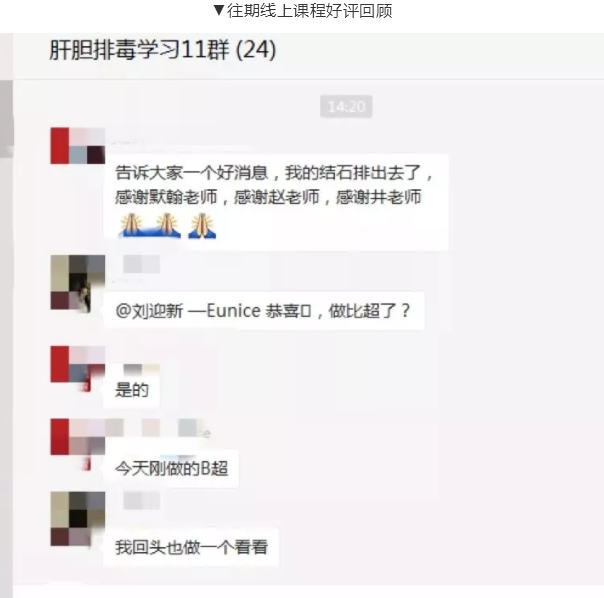Click the third praying hands emoji
Screen dimensions: 604x598
point(202,225)
